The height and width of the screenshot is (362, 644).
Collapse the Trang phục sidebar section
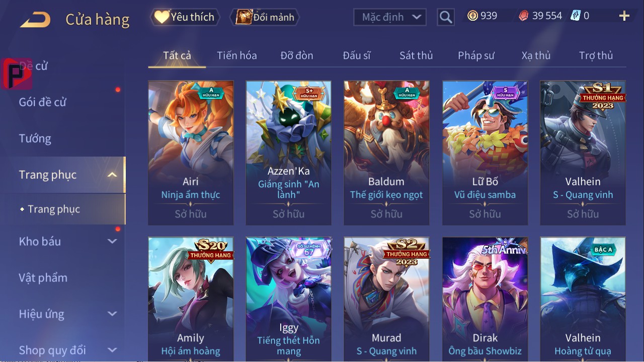[112, 175]
